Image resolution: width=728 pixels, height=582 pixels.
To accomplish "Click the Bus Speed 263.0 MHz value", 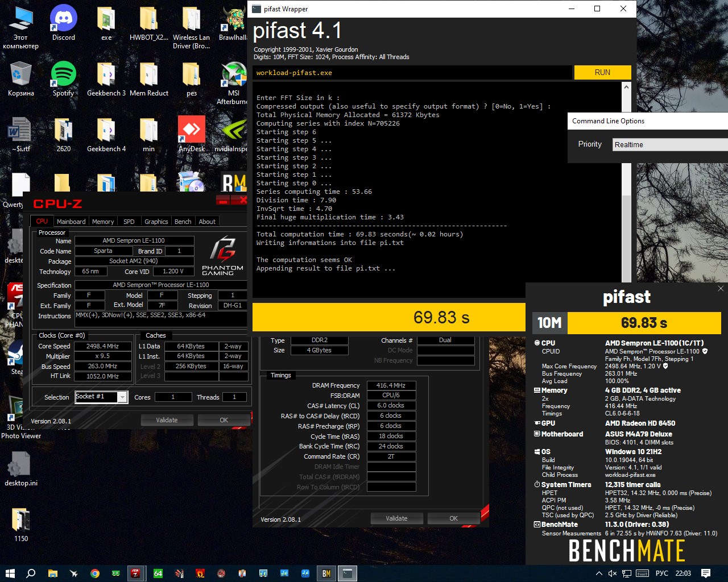I will point(102,367).
